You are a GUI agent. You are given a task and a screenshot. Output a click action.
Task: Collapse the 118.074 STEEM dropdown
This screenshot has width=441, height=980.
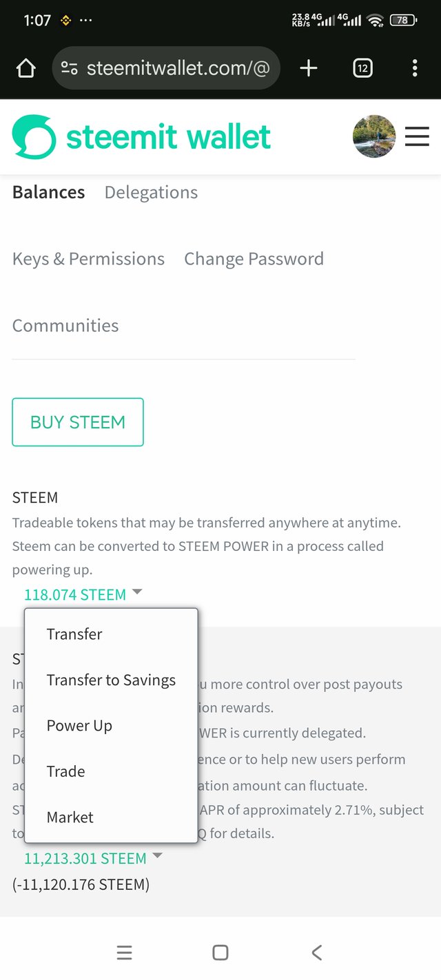point(83,594)
